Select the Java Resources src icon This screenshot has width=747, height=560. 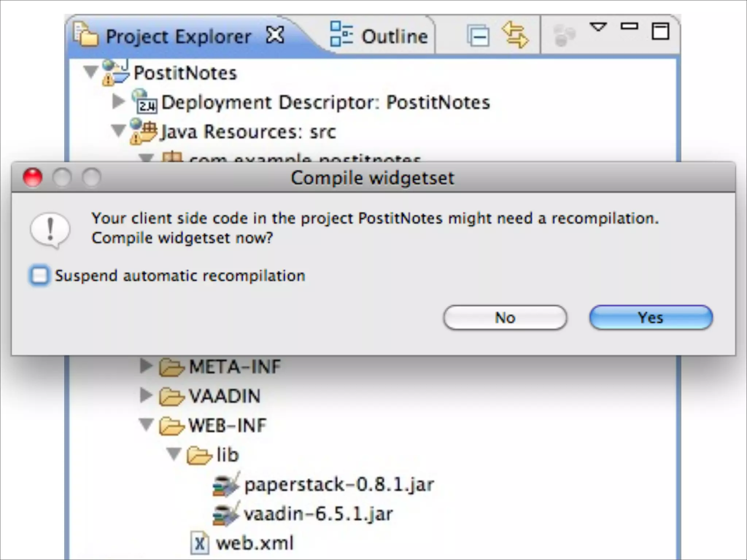click(143, 131)
